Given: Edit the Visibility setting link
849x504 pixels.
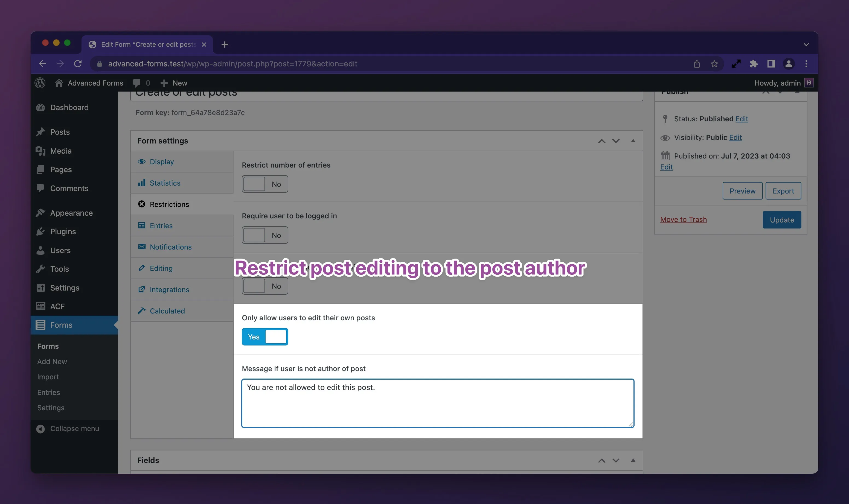Looking at the screenshot, I should point(735,137).
